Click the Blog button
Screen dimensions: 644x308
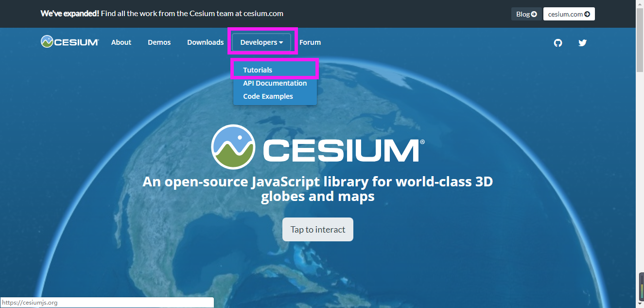[526, 14]
